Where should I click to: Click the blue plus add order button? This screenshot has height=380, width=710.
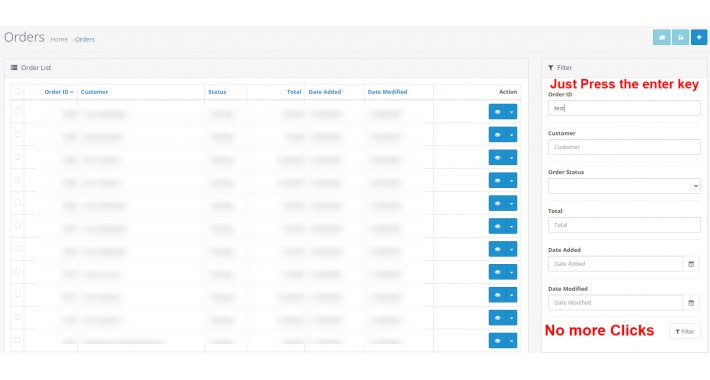click(x=699, y=37)
